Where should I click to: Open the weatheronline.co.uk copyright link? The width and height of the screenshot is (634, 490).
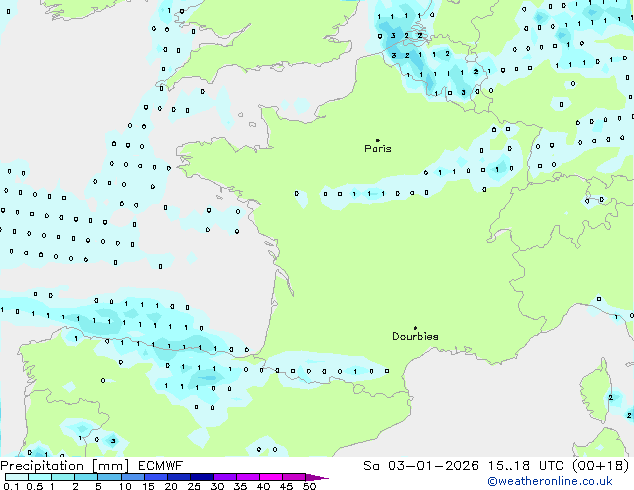coord(550,481)
